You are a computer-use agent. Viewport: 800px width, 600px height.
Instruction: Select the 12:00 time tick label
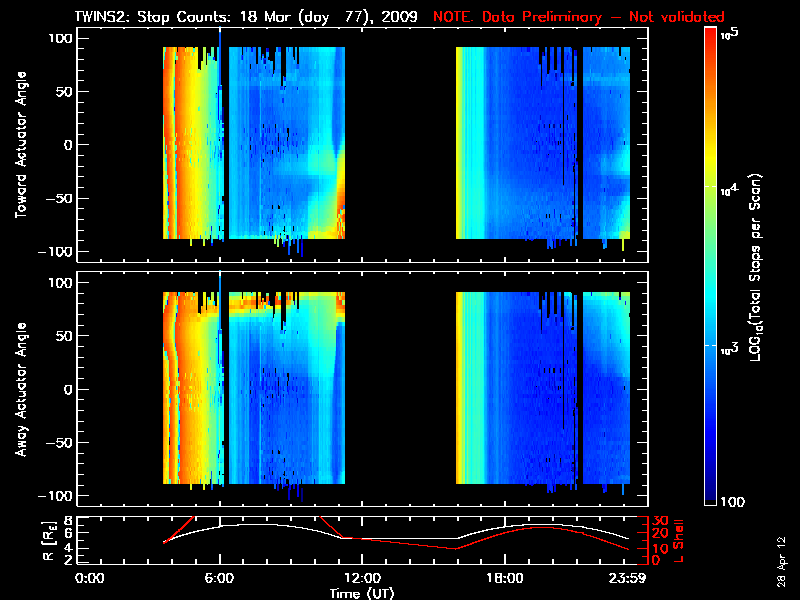click(362, 578)
